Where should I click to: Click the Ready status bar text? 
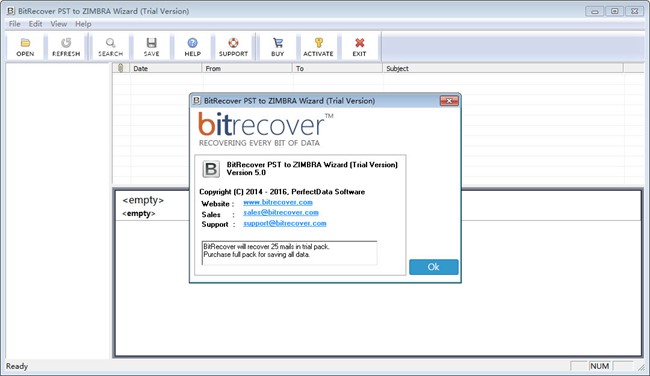pos(17,366)
